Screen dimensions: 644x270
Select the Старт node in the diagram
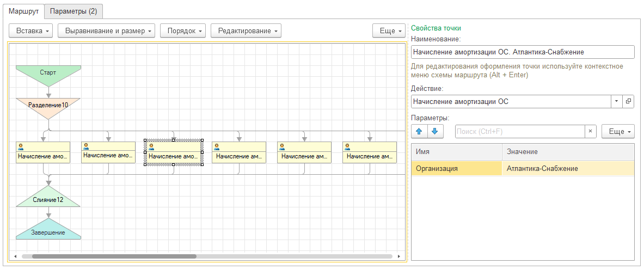coord(48,73)
